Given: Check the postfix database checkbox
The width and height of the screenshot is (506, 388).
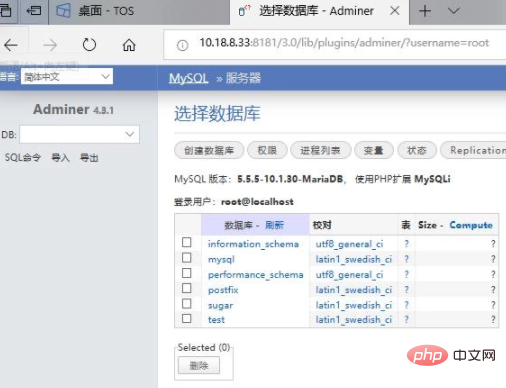Looking at the screenshot, I should click(x=187, y=288).
